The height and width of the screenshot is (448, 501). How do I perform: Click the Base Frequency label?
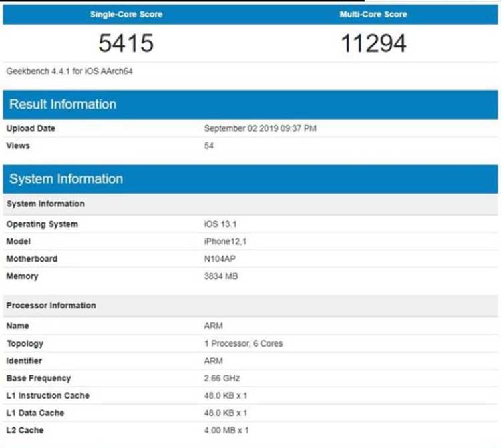coord(38,378)
